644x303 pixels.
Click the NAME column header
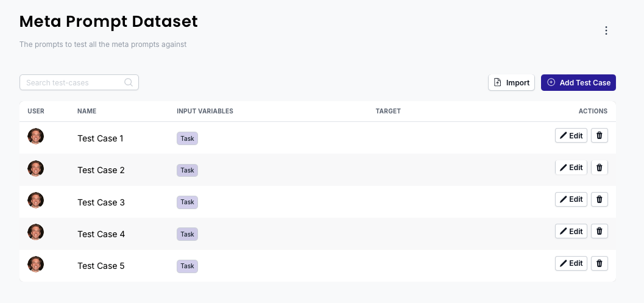click(x=87, y=111)
